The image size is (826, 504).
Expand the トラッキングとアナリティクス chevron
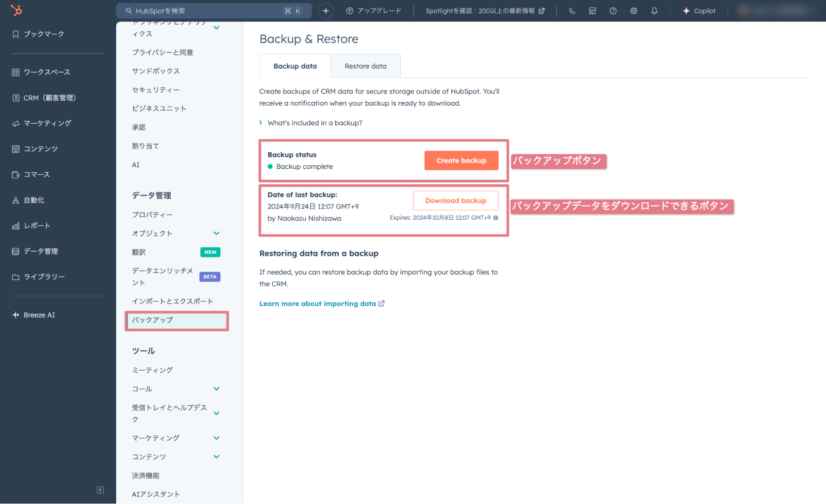click(217, 28)
